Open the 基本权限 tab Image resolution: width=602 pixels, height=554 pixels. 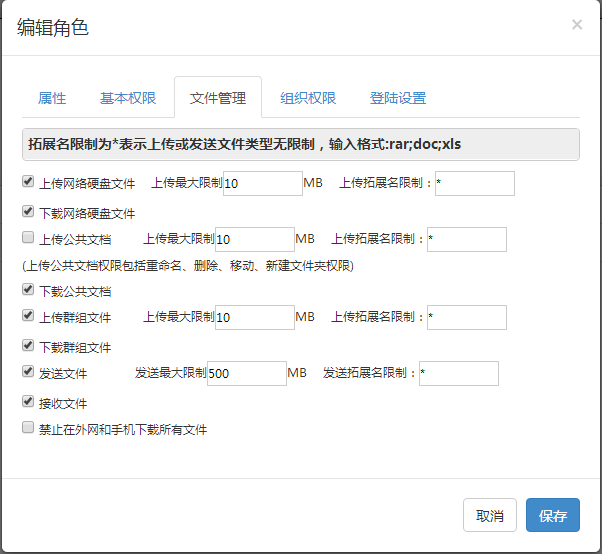pyautogui.click(x=128, y=98)
